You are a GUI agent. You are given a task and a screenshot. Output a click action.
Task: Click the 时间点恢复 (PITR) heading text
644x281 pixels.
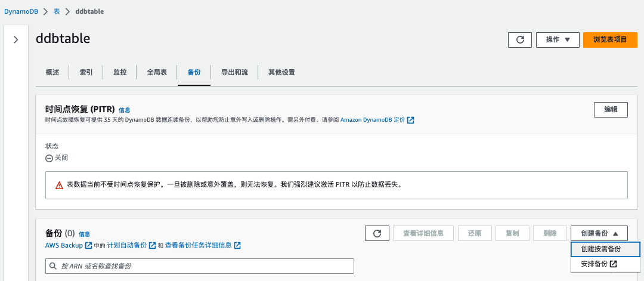coord(80,110)
